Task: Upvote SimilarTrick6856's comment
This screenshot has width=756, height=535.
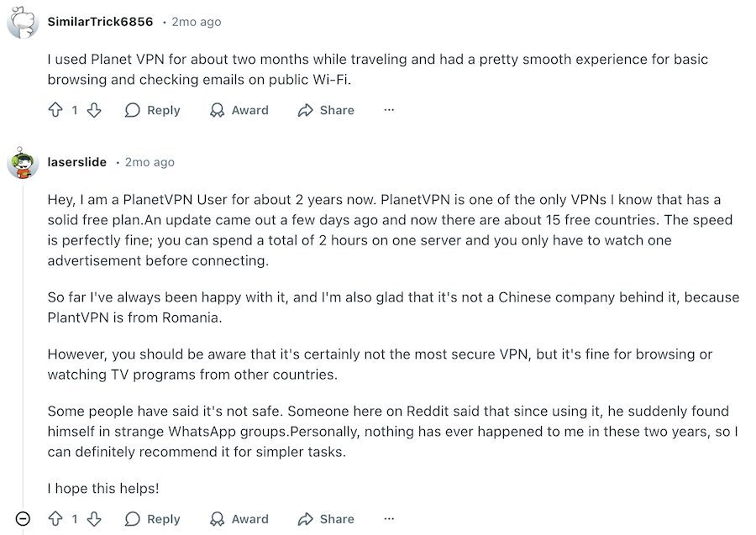Action: point(55,110)
